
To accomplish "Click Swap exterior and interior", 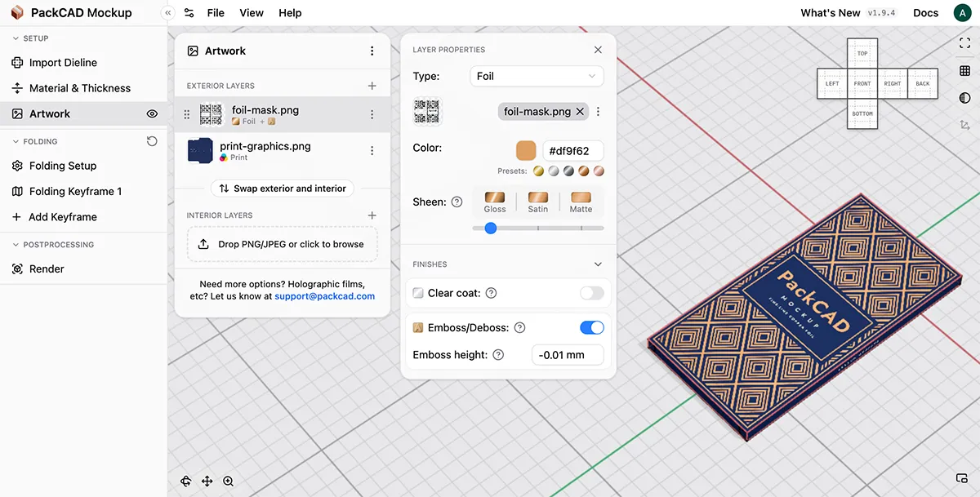I will tap(283, 189).
